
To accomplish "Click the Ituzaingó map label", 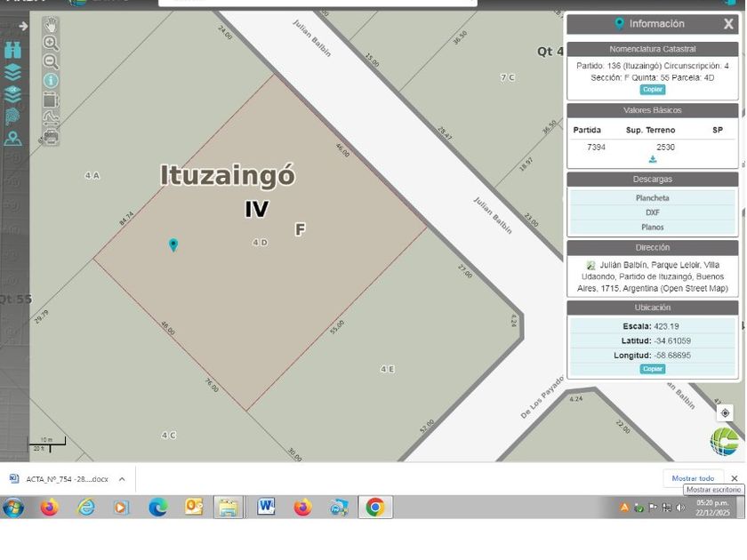I will (228, 175).
